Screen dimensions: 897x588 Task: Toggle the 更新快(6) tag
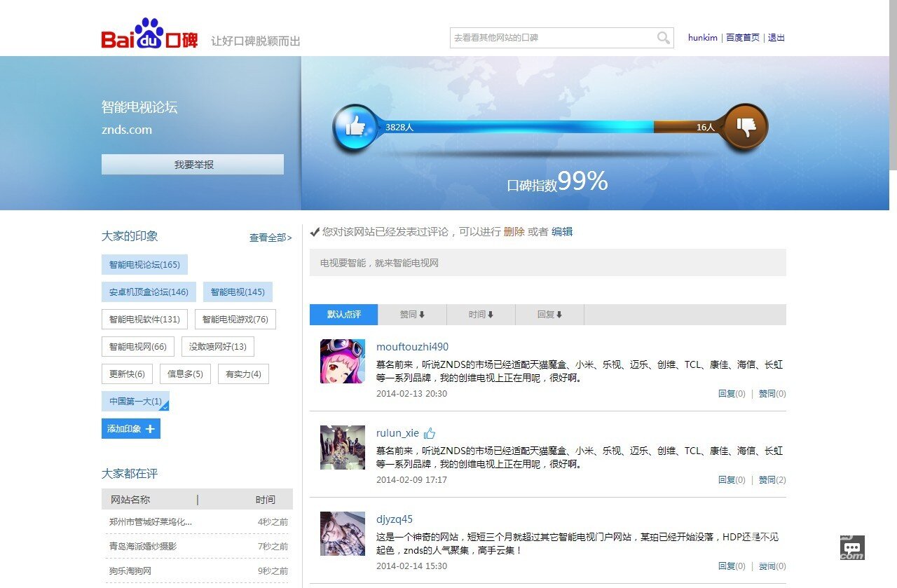pos(127,374)
